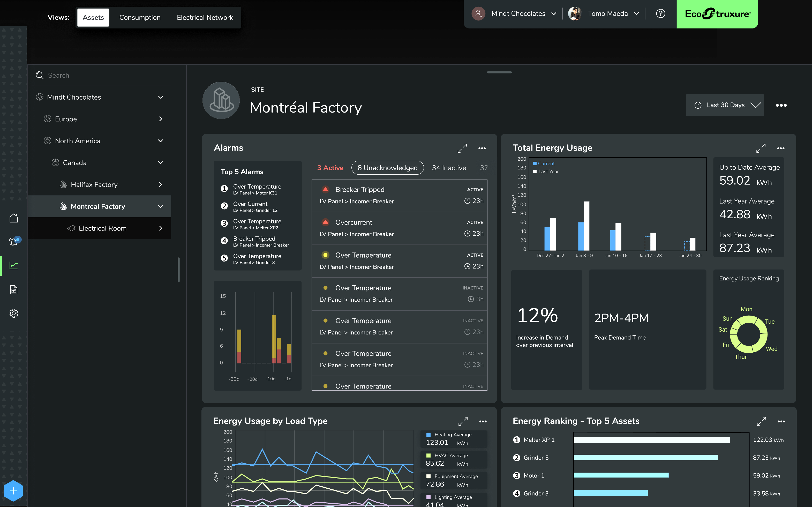812x507 pixels.
Task: Filter alarms by 3 Active
Action: coord(330,168)
